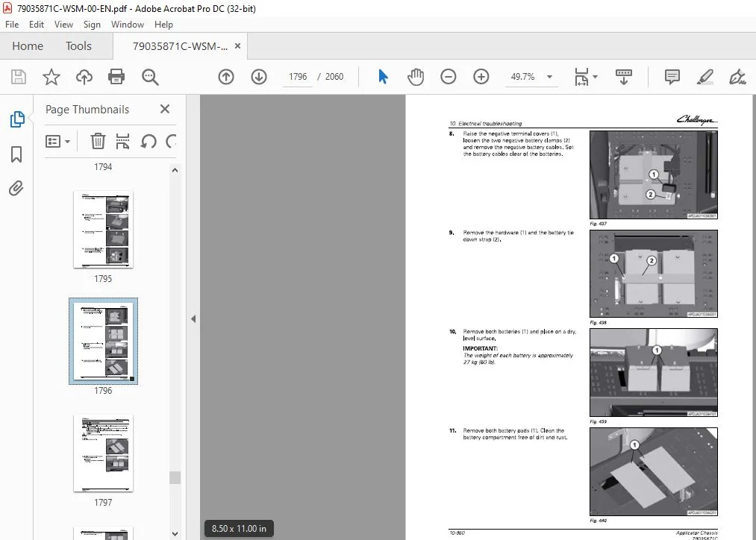Image resolution: width=756 pixels, height=540 pixels.
Task: Close the Page Thumbnails panel
Action: (x=165, y=109)
